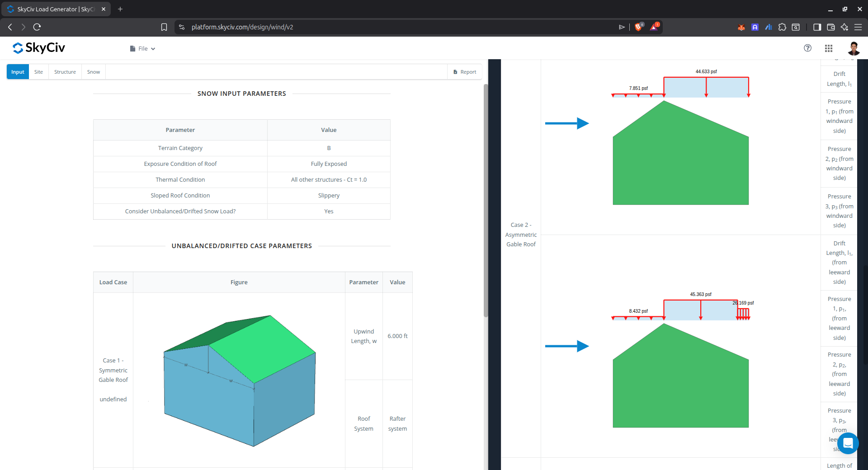868x470 pixels.
Task: Open the support chat bubble
Action: coord(848,443)
